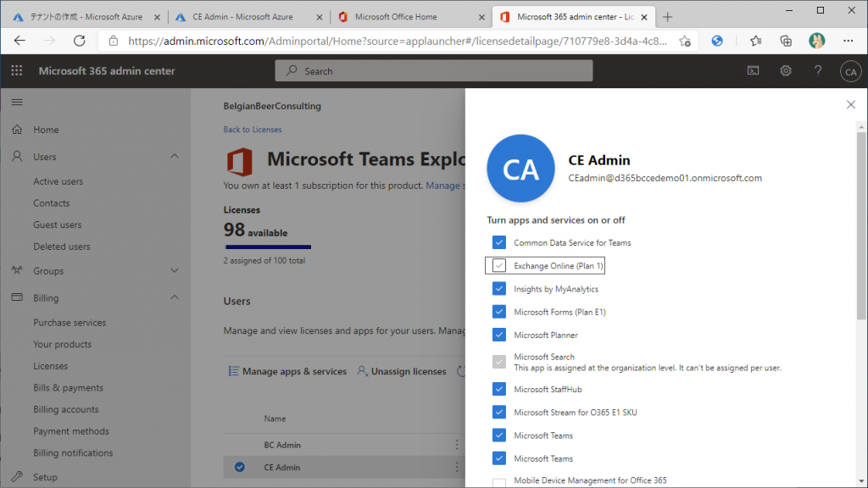The image size is (868, 488).
Task: Toggle the left navigation hamburger menu
Action: [17, 103]
